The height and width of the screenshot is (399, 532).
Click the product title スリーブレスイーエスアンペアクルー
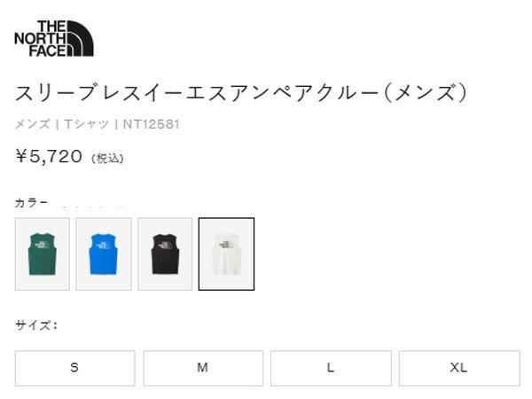tap(197, 92)
